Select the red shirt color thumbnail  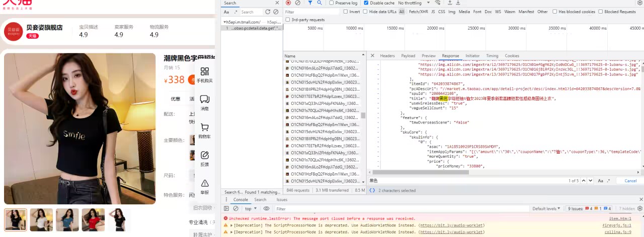click(93, 219)
